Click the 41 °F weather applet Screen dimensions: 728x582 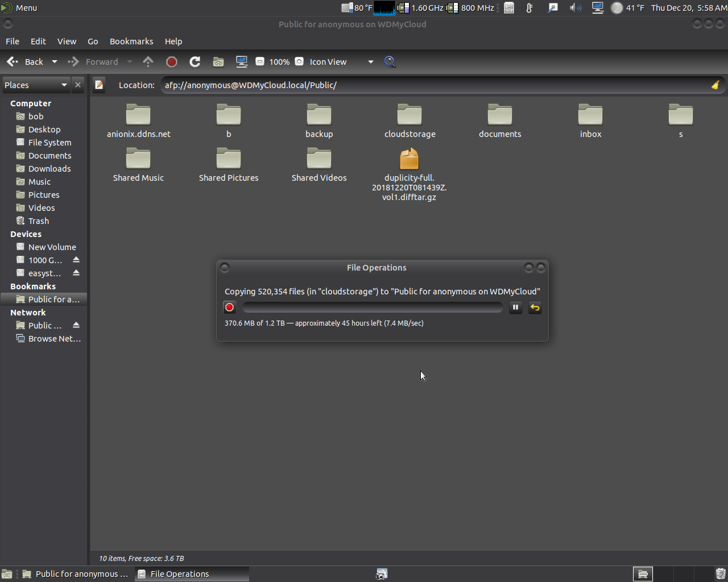628,8
